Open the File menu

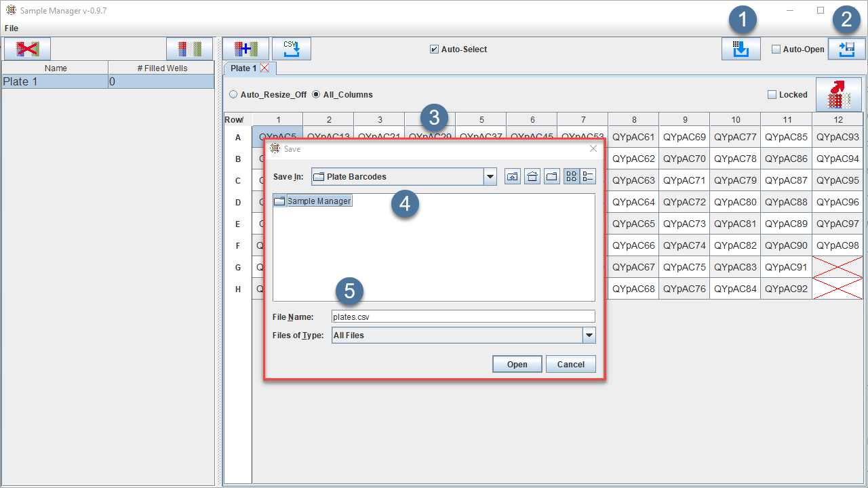click(x=12, y=28)
